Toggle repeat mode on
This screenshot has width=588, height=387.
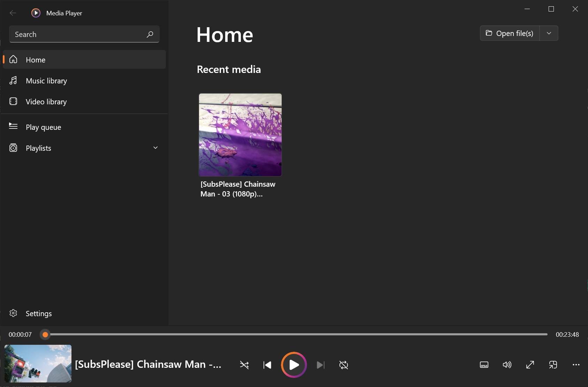(343, 365)
